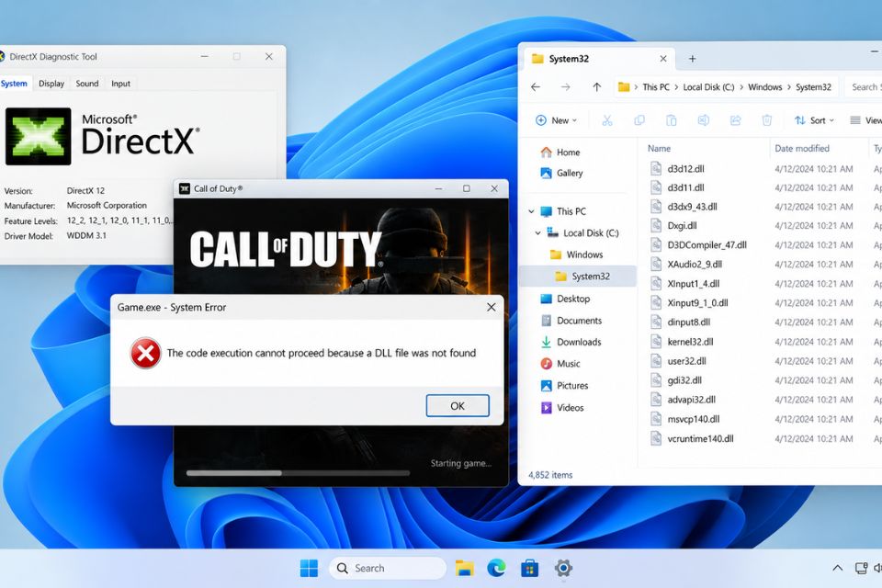The height and width of the screenshot is (588, 882).
Task: Sort by the Name column header
Action: (x=660, y=149)
